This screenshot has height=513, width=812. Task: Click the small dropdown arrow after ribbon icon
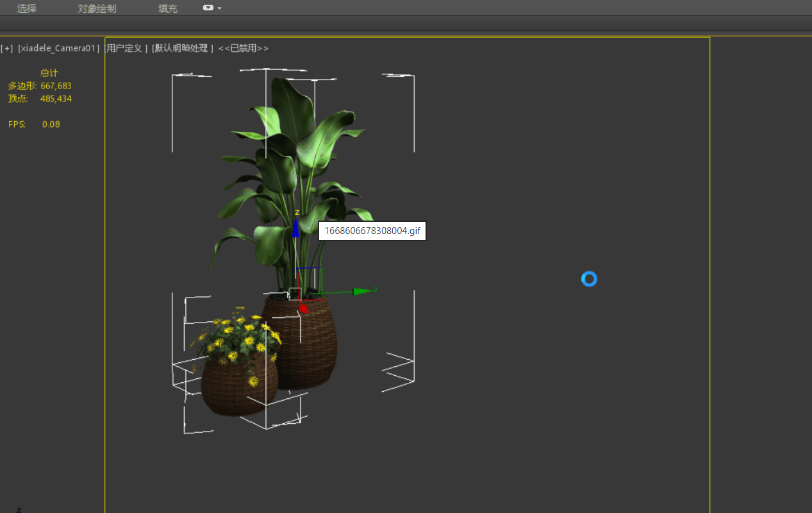click(x=220, y=8)
